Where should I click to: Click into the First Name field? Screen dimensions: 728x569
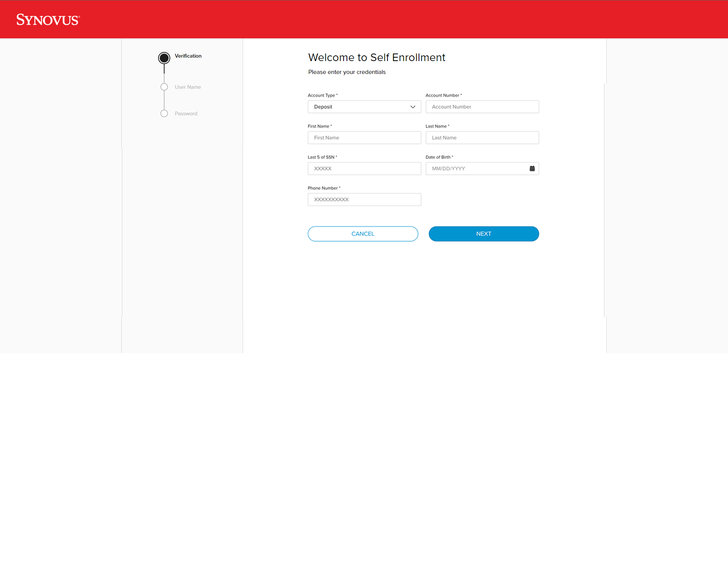coord(364,138)
